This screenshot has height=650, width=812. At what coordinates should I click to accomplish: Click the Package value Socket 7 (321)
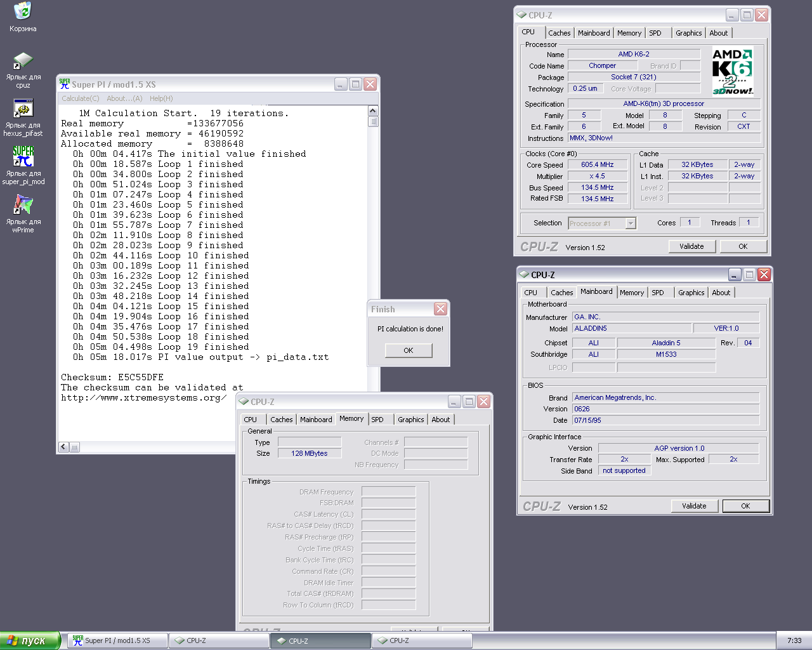click(x=634, y=77)
